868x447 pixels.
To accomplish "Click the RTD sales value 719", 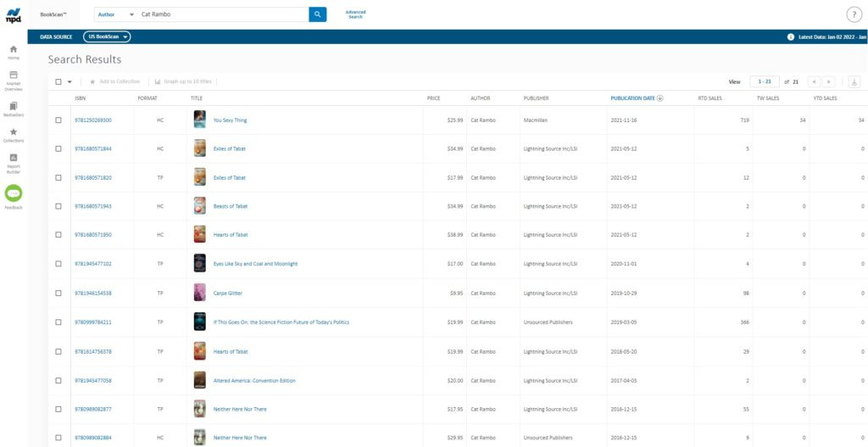I will click(x=744, y=120).
